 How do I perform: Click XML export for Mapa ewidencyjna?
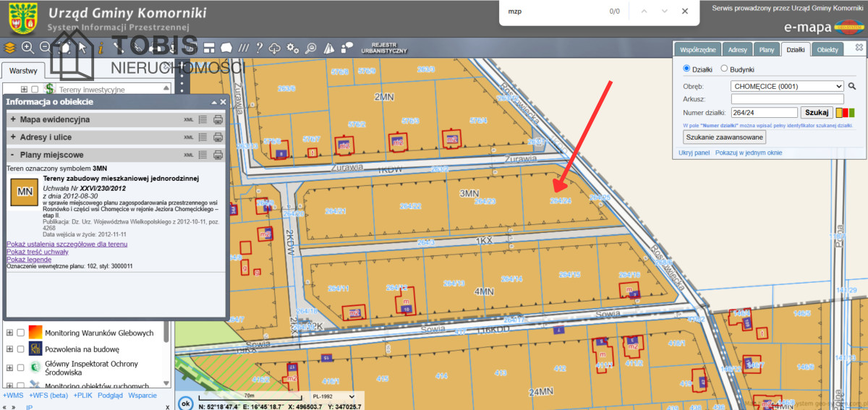[189, 119]
